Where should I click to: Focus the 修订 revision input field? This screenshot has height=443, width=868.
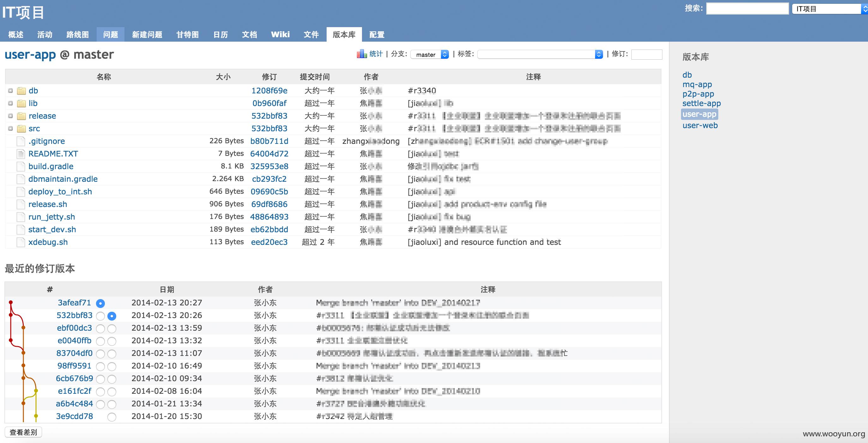tap(647, 54)
